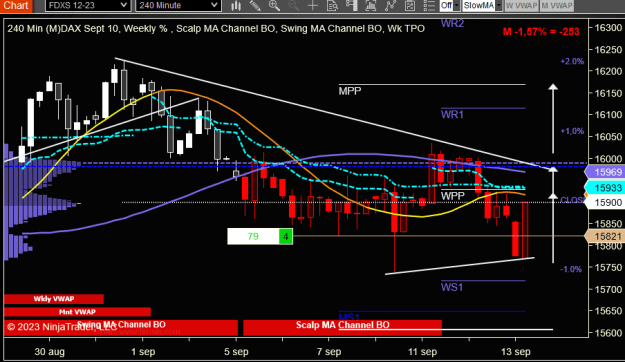Image resolution: width=625 pixels, height=362 pixels.
Task: Click the 11 sep date label
Action: click(x=423, y=352)
